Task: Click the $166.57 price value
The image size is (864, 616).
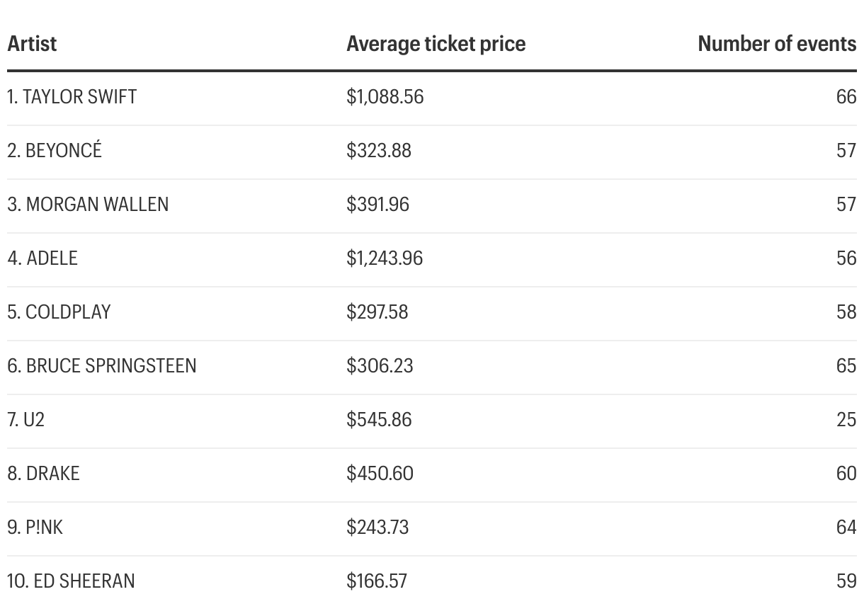Action: coord(377,581)
